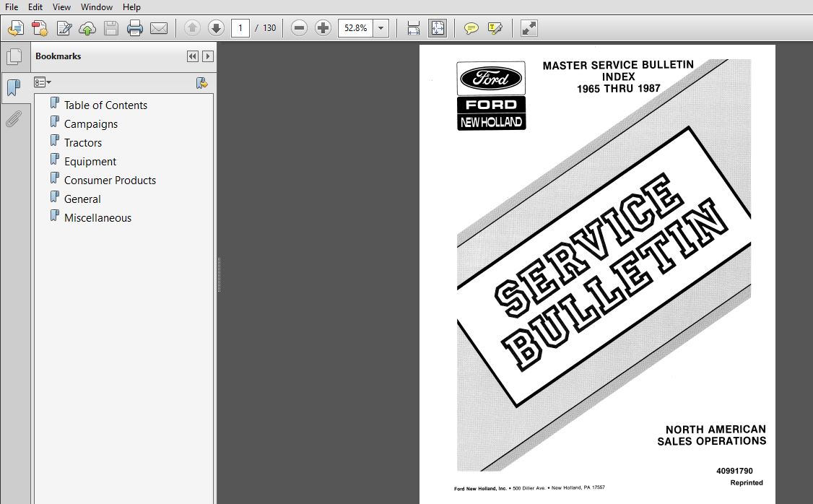Click the Print file icon
The image size is (813, 504).
coord(135,28)
